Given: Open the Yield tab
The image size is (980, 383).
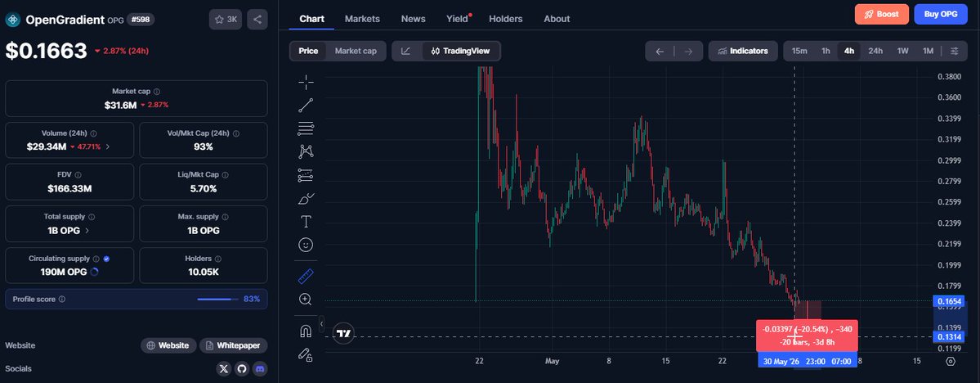Looking at the screenshot, I should (459, 19).
